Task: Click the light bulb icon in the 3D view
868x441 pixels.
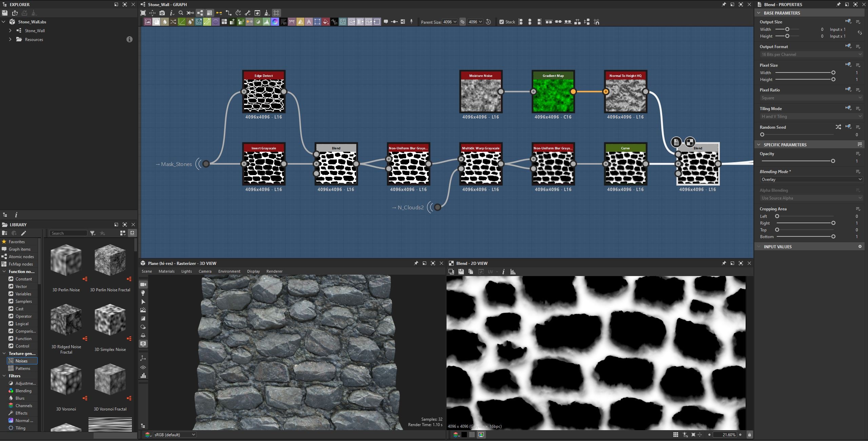Action: point(143,293)
